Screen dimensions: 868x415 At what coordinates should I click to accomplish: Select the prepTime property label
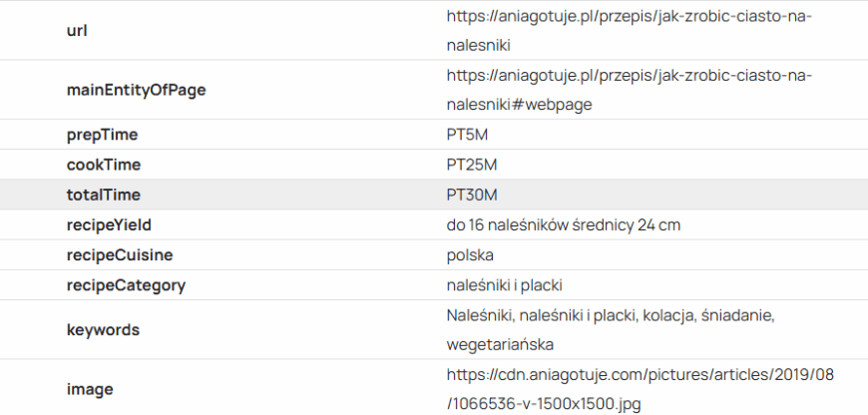102,135
